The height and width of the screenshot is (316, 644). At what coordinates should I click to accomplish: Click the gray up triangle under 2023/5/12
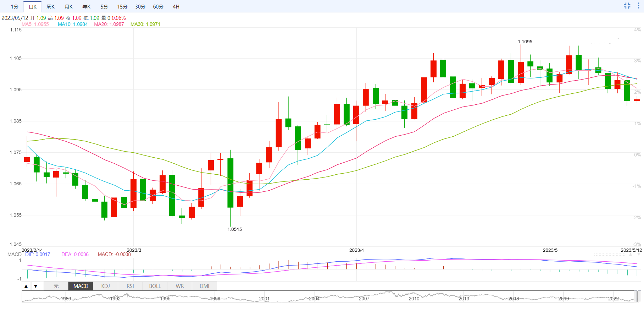point(630,255)
